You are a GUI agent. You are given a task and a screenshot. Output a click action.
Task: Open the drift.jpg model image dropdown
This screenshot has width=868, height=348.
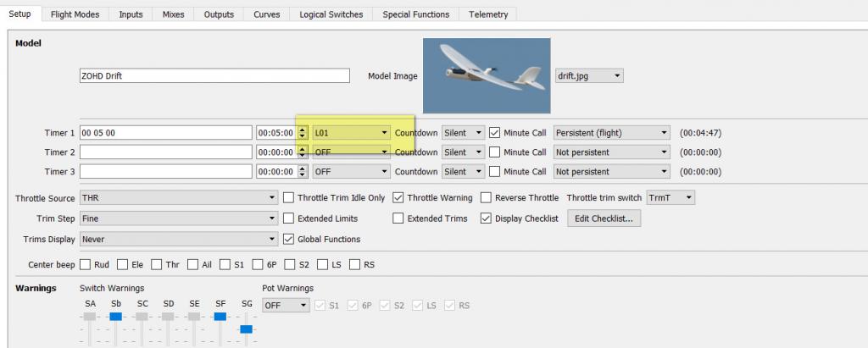[x=588, y=76]
